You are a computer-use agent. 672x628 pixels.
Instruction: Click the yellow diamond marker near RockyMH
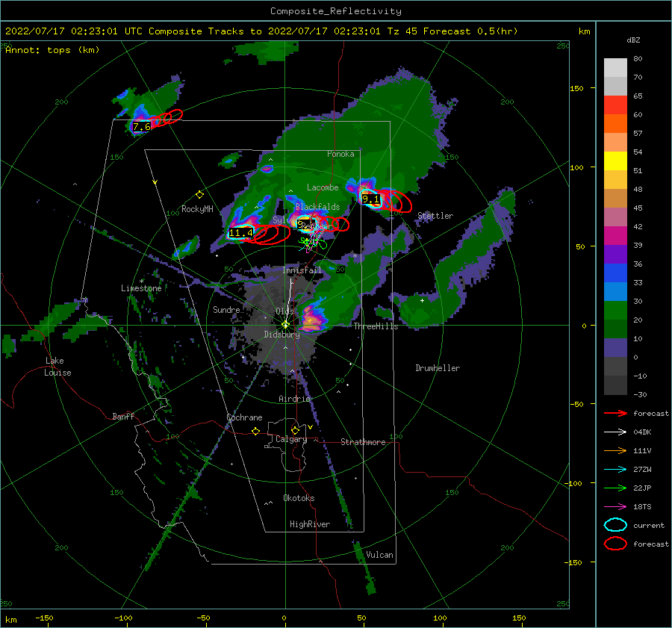click(x=199, y=195)
